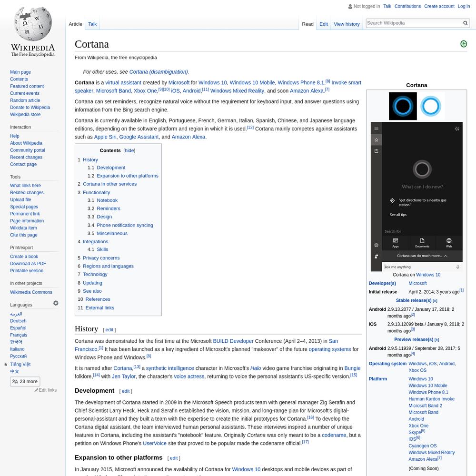Open Printable version link
476x476 pixels.
click(27, 271)
